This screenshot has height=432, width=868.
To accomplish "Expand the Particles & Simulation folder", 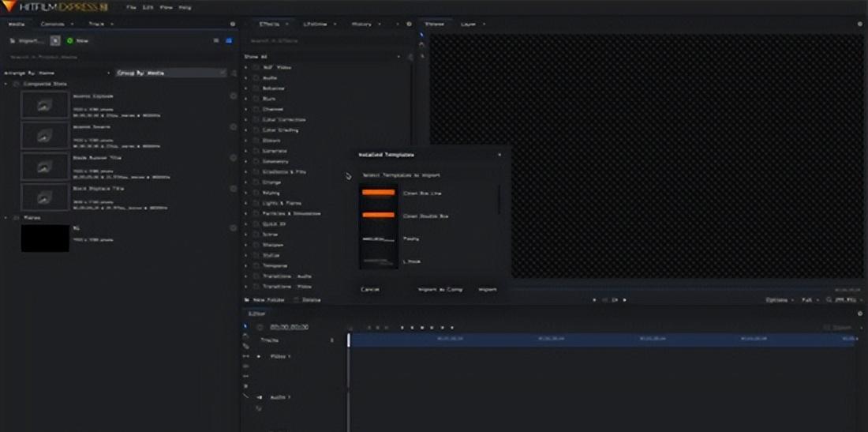I will (x=246, y=213).
